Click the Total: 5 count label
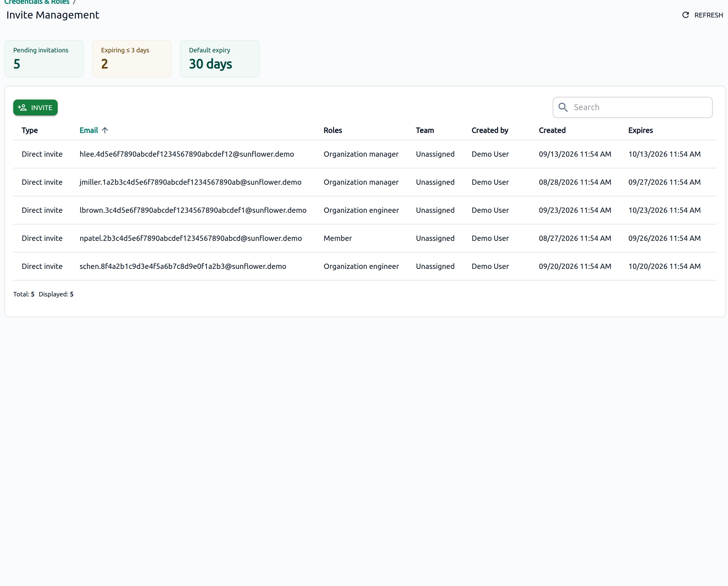 click(x=24, y=294)
